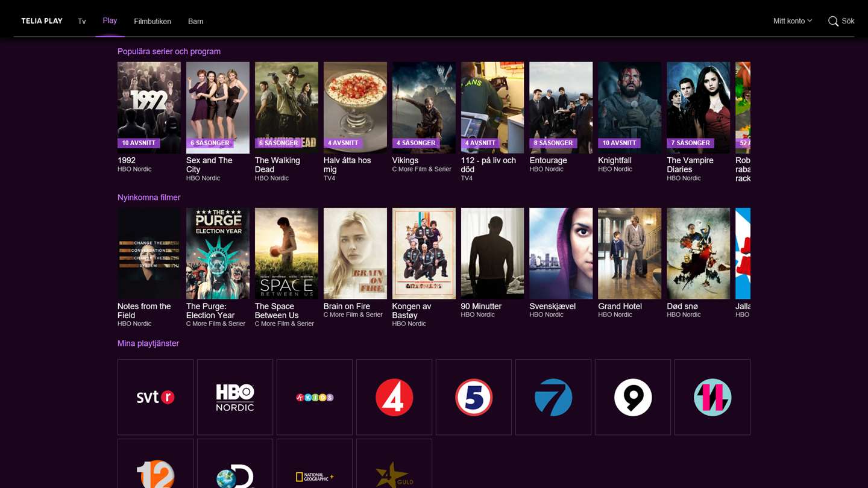Open The Vampire Diaries poster
Image resolution: width=868 pixels, height=488 pixels.
click(x=699, y=108)
